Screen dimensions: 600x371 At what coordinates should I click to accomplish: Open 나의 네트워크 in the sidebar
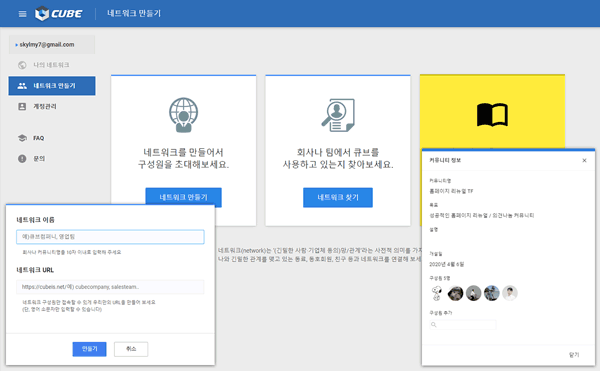point(52,65)
